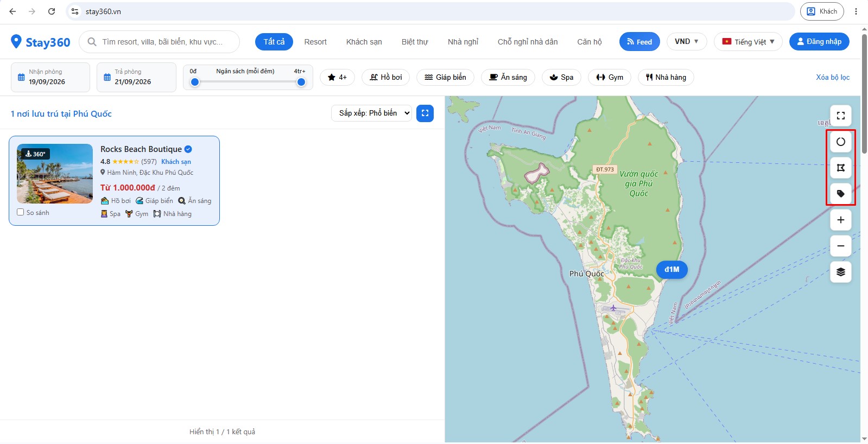This screenshot has width=868, height=444.
Task: Select the Biệt thự tab
Action: point(415,42)
